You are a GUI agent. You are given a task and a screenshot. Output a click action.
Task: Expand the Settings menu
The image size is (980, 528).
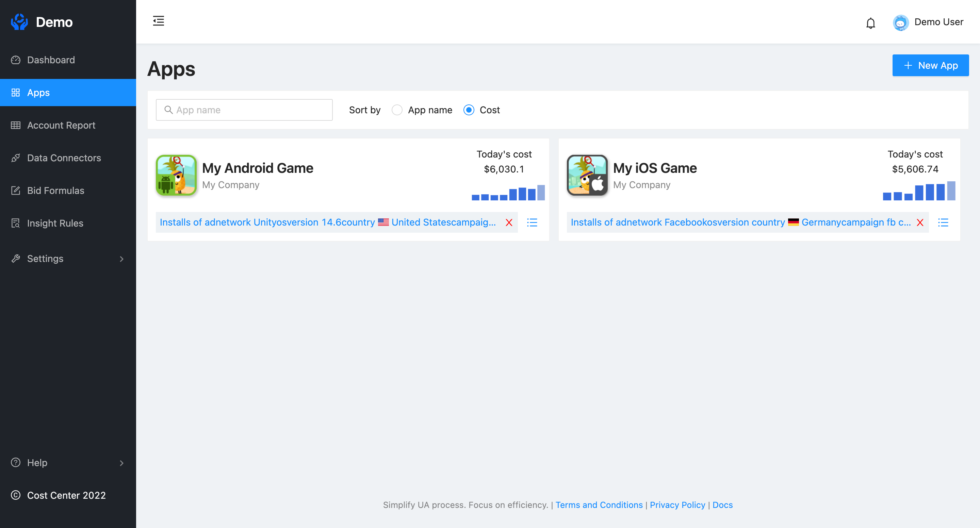(45, 259)
